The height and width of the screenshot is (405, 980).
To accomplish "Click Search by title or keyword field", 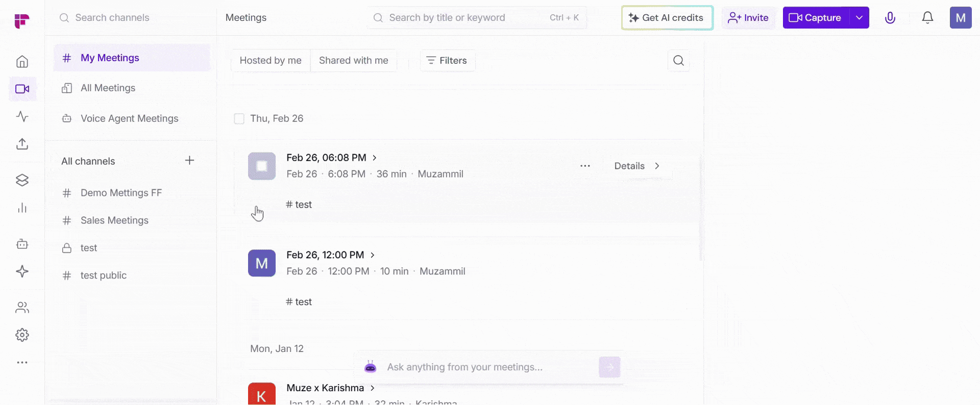I will click(x=477, y=18).
